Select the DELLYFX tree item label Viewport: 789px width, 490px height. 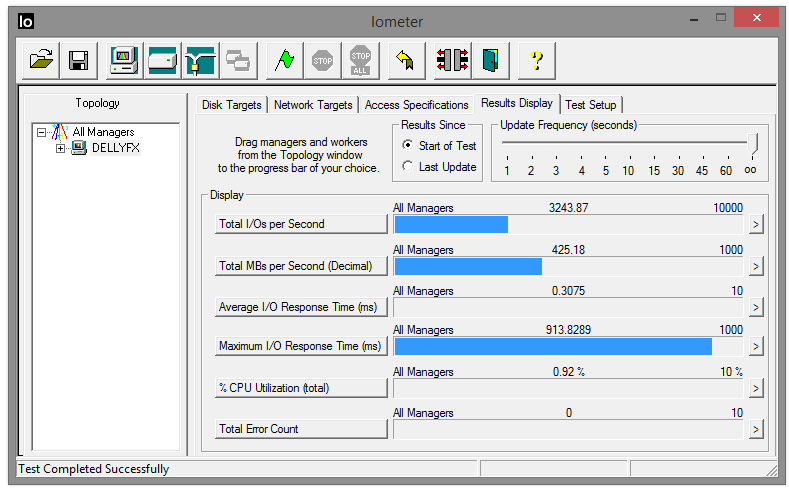(x=116, y=148)
